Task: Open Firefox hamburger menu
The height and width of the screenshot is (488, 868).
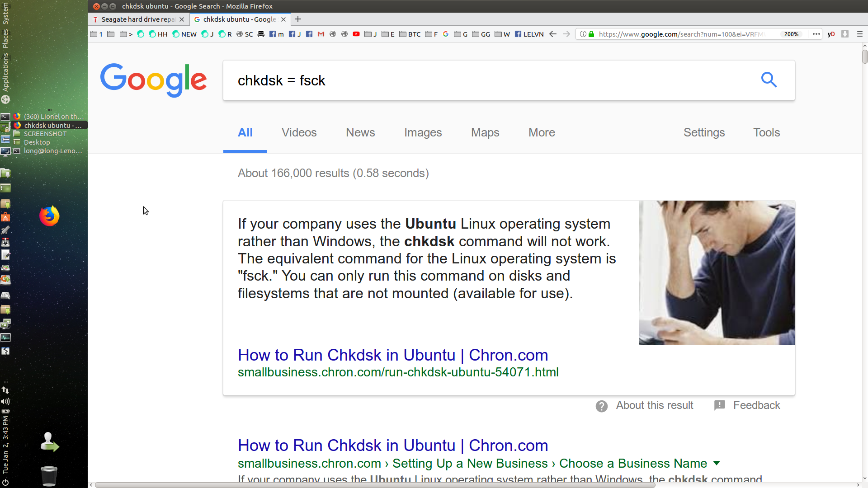Action: click(x=859, y=34)
